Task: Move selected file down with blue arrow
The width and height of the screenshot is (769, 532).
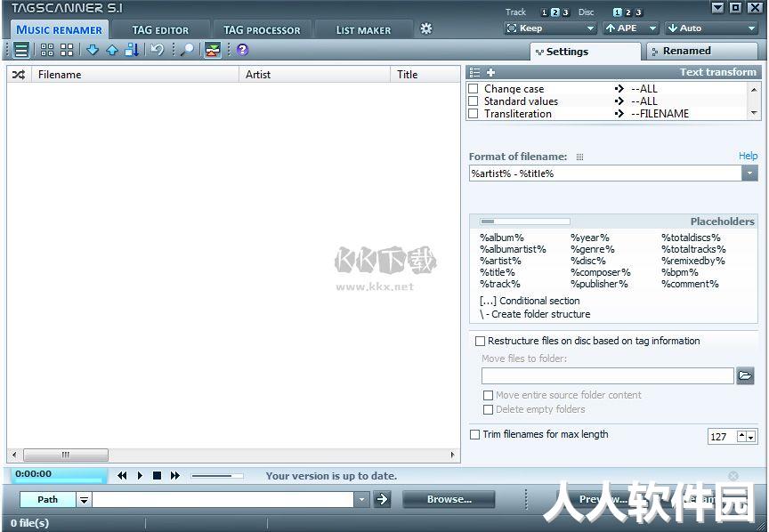Action: (x=93, y=50)
